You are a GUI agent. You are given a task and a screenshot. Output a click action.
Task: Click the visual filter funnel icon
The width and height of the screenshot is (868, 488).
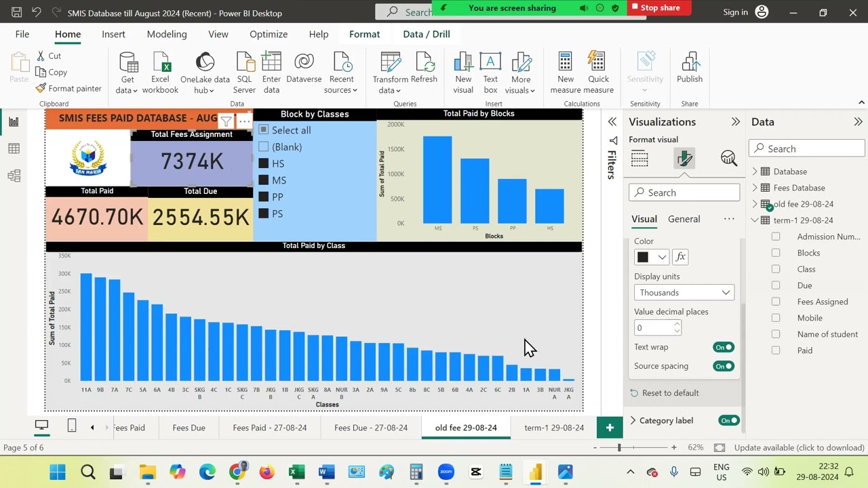click(226, 121)
